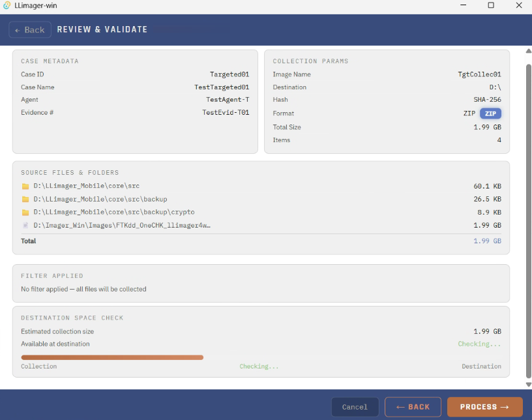Click source path D:\LLimager_Mobile\core\src\backup
Image resolution: width=532 pixels, height=420 pixels.
pos(100,200)
